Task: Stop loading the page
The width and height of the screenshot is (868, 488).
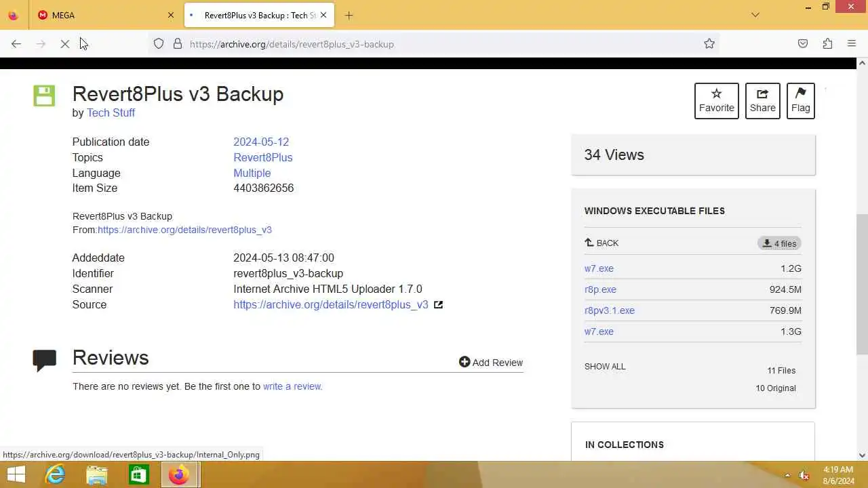Action: click(65, 44)
